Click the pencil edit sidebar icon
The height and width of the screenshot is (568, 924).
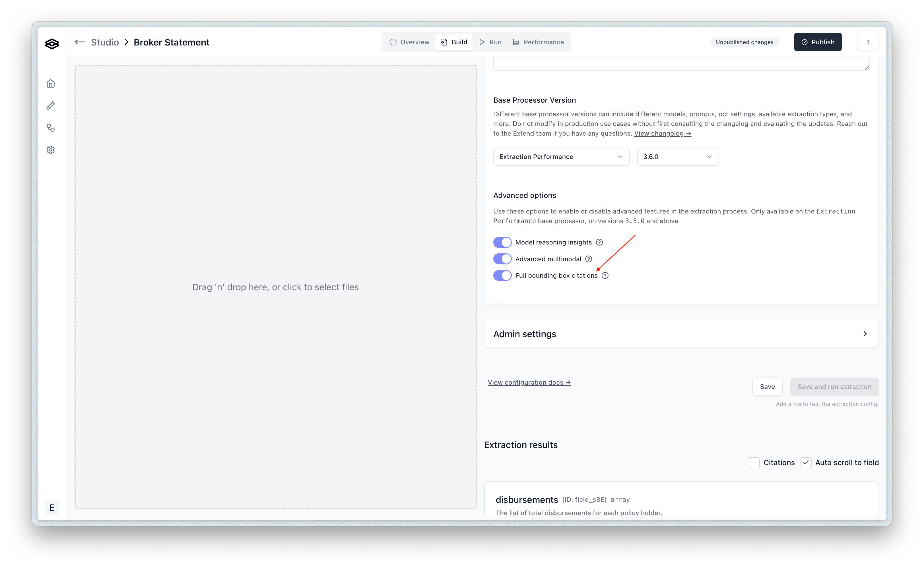(x=51, y=105)
